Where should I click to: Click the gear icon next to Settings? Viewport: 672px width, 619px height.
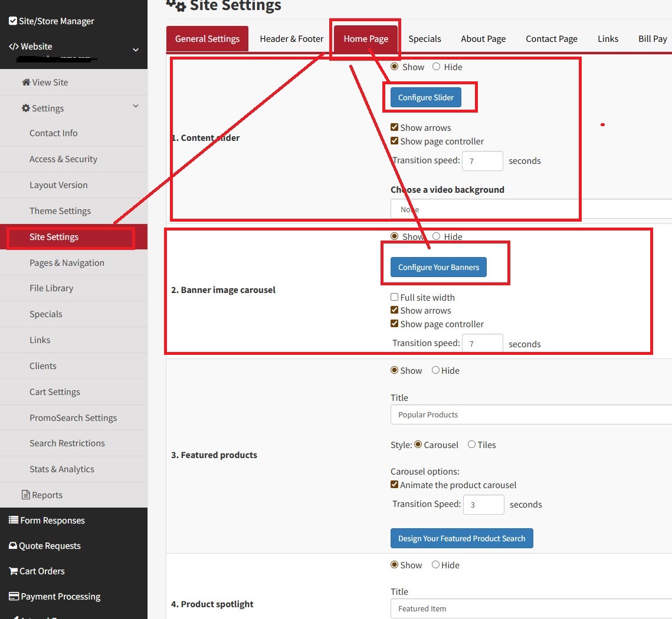coord(25,108)
